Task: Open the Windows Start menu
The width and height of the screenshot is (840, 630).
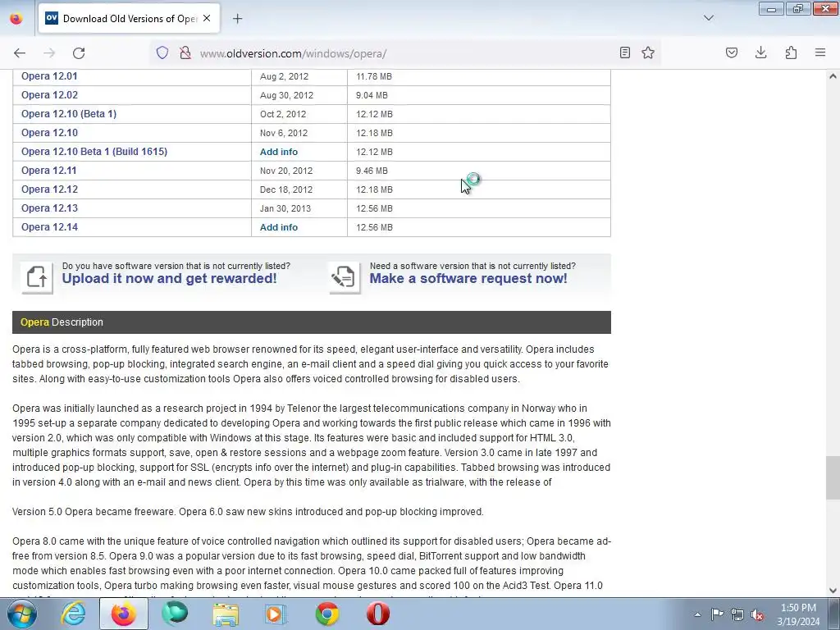Action: pos(22,614)
